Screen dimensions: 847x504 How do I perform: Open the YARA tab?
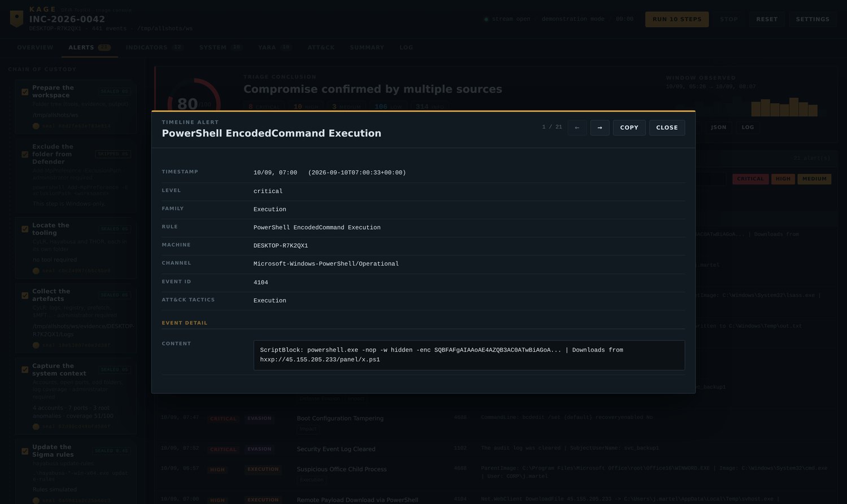274,47
